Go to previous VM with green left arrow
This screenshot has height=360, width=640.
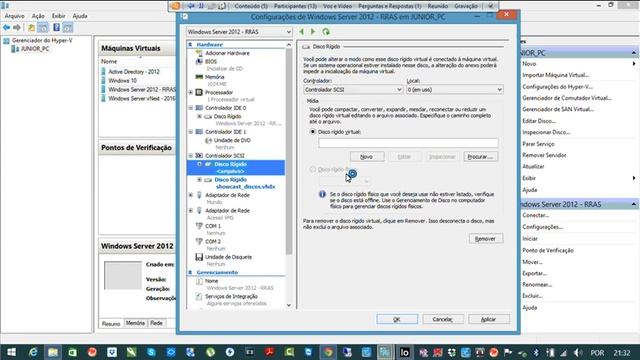coord(302,31)
